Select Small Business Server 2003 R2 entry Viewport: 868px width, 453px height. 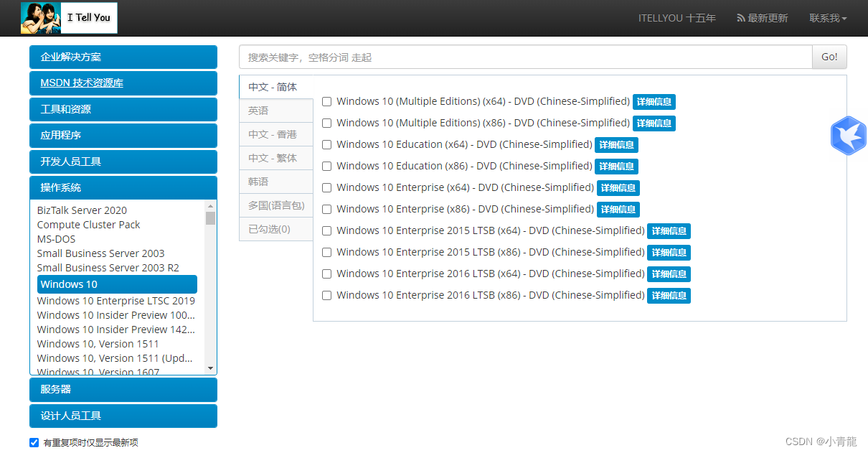108,268
